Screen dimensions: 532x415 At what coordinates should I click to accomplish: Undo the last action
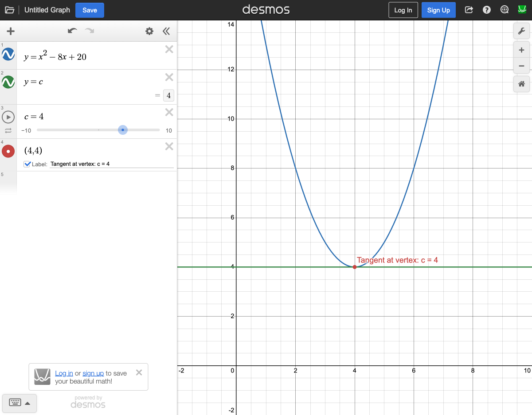click(x=72, y=31)
